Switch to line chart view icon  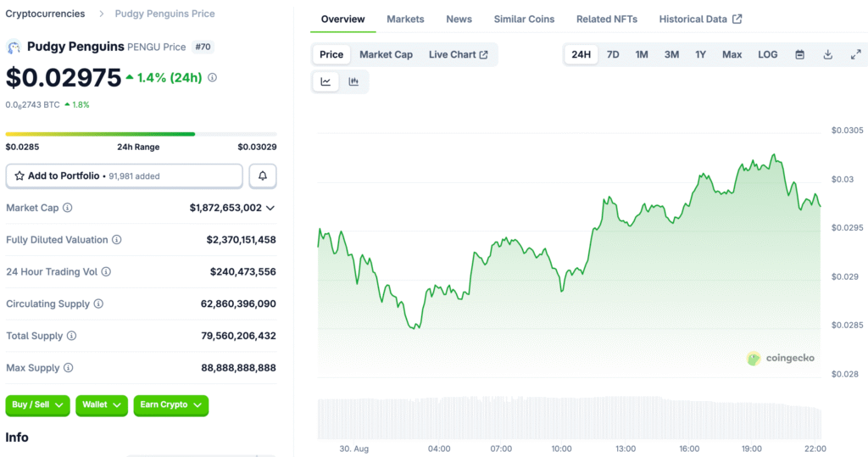[325, 81]
